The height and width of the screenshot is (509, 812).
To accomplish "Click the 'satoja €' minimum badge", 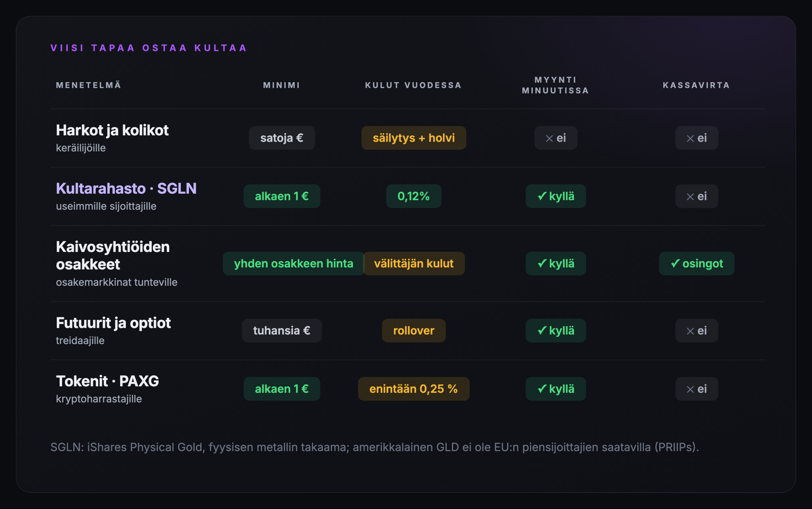I will point(281,138).
